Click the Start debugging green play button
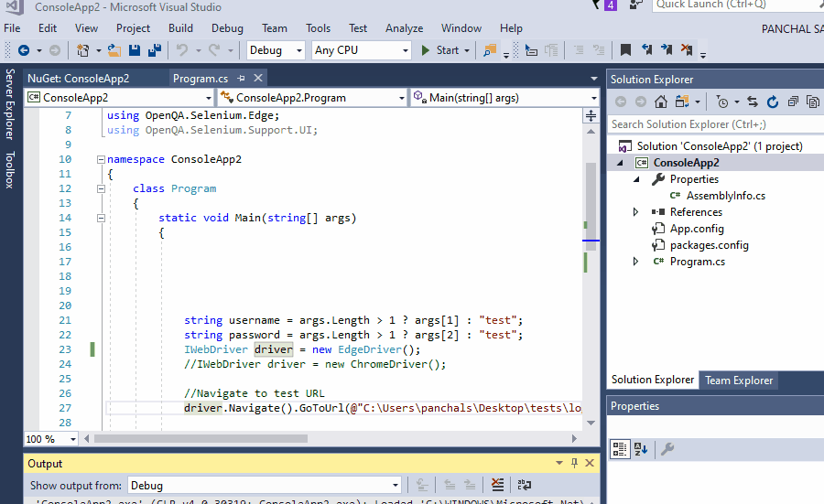 (425, 50)
